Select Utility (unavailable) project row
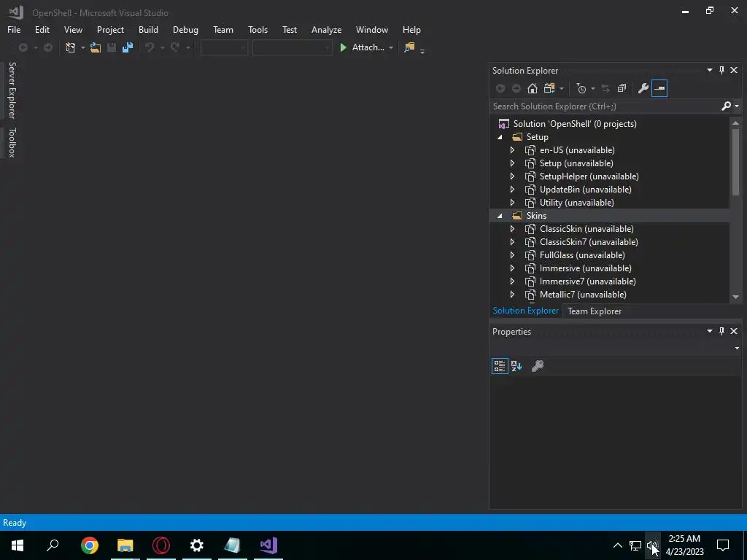Viewport: 747px width, 560px height. point(610,203)
